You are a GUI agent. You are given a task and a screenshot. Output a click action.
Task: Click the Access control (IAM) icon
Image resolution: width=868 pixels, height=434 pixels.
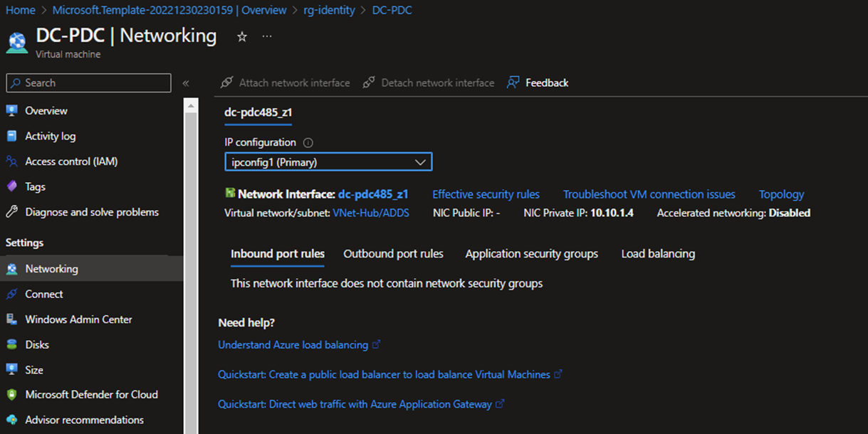point(11,162)
